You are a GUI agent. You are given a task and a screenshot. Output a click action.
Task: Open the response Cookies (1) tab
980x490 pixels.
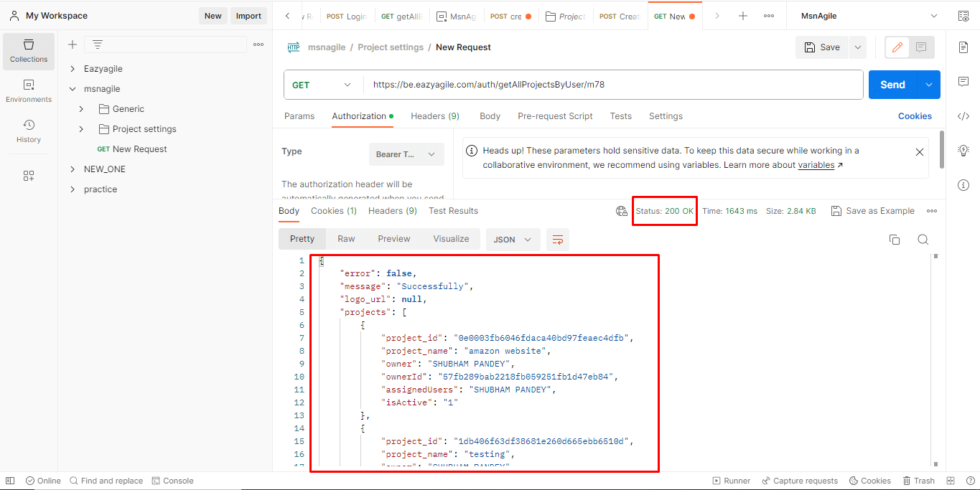(334, 211)
